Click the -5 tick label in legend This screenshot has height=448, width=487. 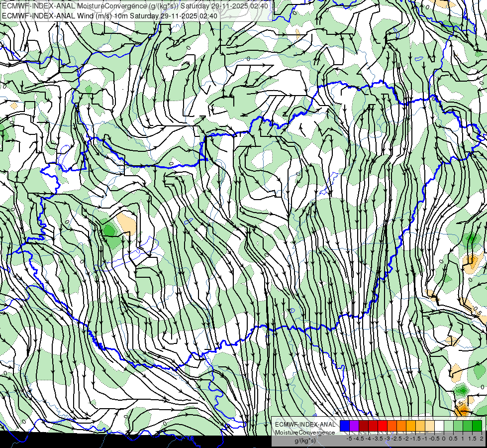(349, 439)
